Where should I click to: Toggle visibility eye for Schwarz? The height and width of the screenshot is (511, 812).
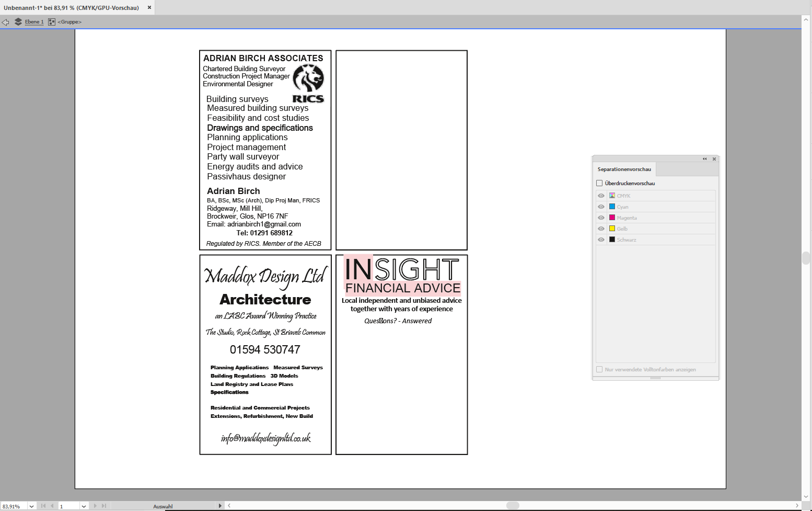tap(601, 240)
